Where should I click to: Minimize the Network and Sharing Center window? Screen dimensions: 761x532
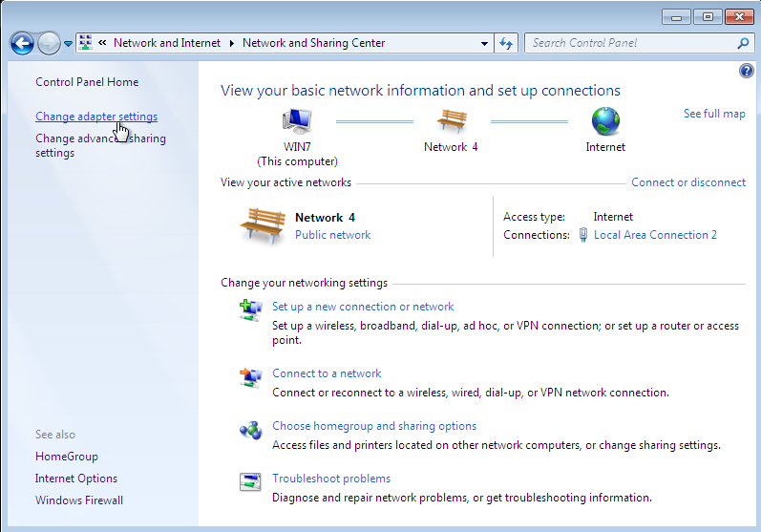(676, 17)
